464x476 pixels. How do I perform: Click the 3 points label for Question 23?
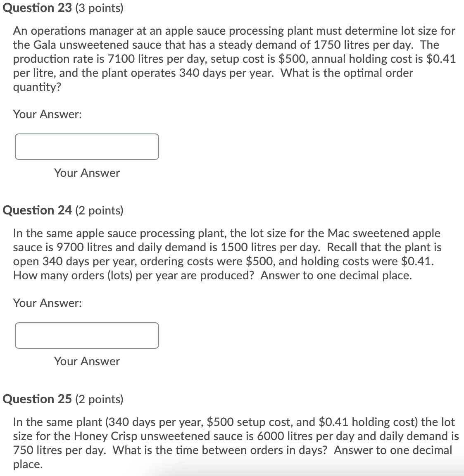pos(100,7)
